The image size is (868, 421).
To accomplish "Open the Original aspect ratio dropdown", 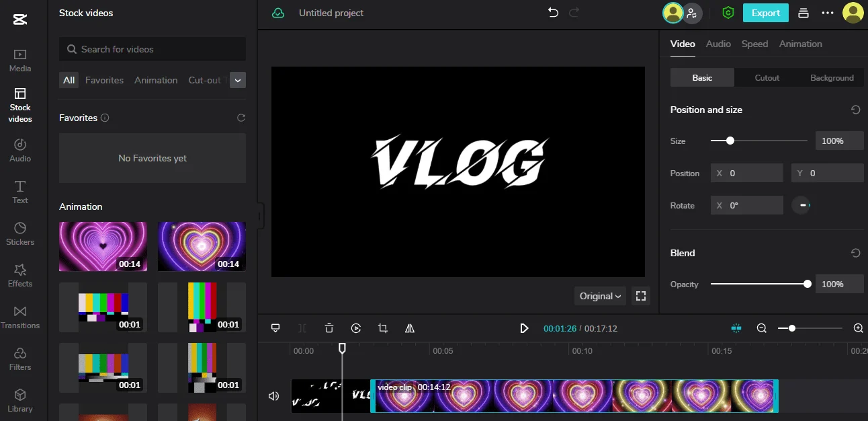I will pos(600,296).
